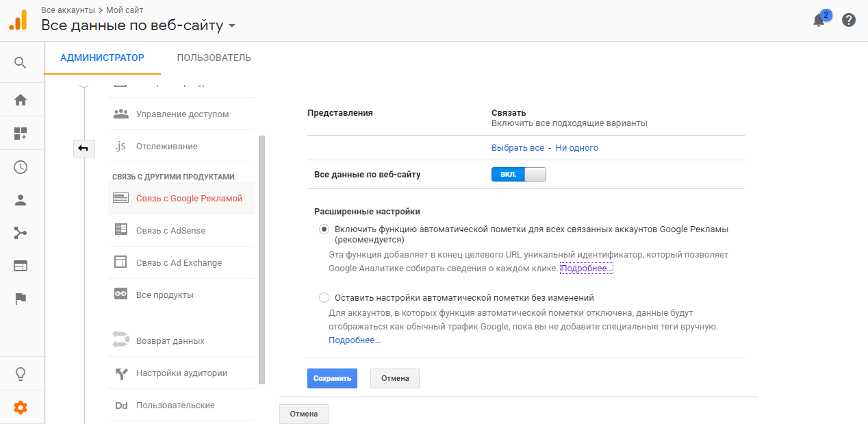Click the notifications bell icon
The image size is (868, 424).
coord(819,20)
